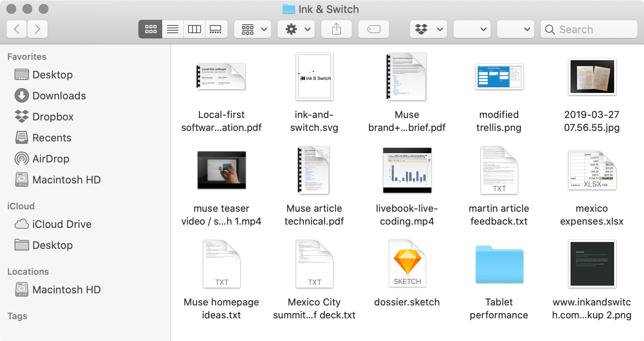Select the ink-and-switch.svg file icon
This screenshot has width=644, height=341.
point(314,76)
